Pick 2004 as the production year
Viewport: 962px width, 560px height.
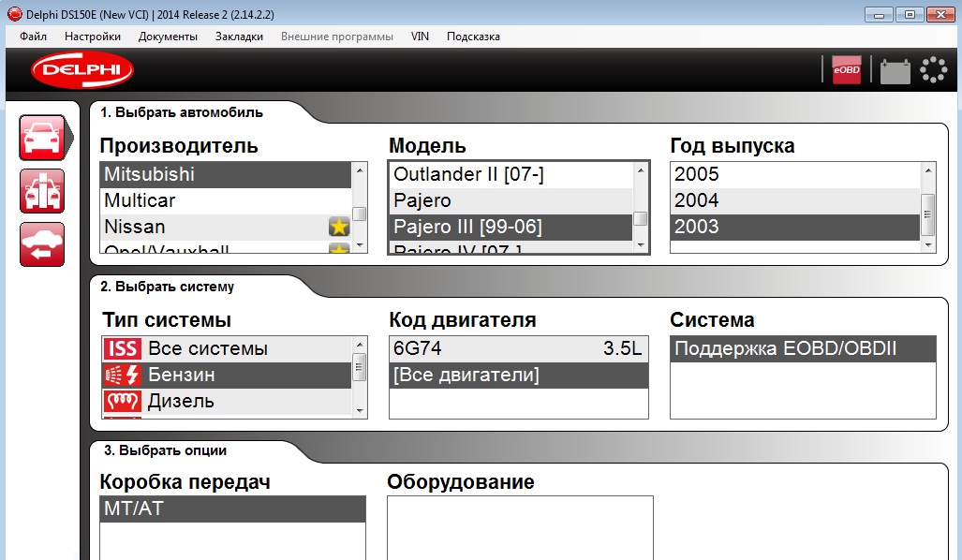tap(795, 200)
